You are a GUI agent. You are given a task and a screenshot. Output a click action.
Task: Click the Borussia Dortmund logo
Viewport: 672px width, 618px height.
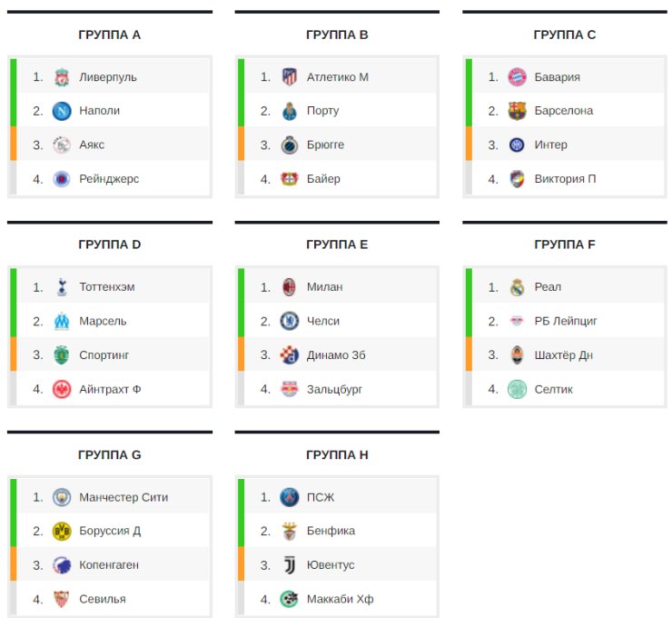click(62, 531)
